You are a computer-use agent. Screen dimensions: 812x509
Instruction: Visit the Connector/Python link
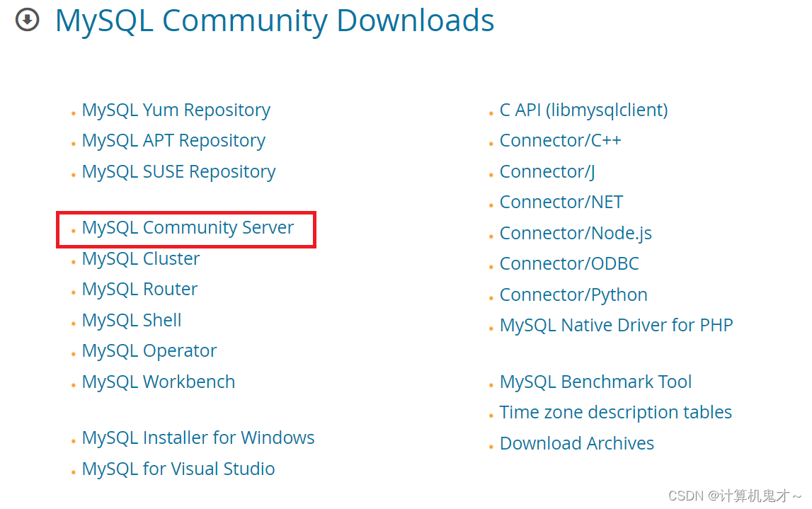[x=573, y=295]
